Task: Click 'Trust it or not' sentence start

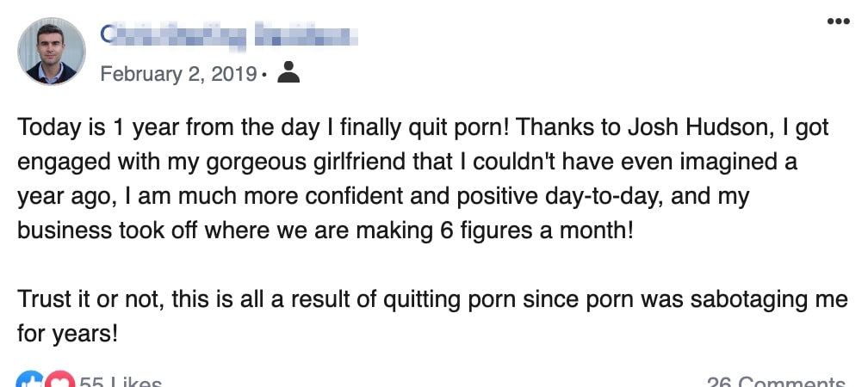Action: 88,300
